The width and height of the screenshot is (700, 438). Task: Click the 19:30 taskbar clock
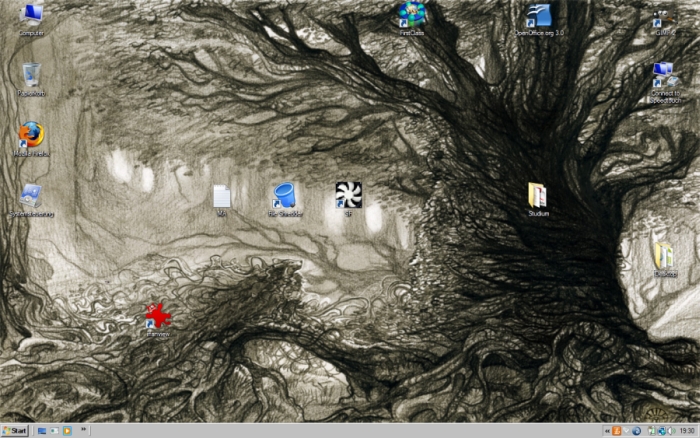pyautogui.click(x=687, y=431)
